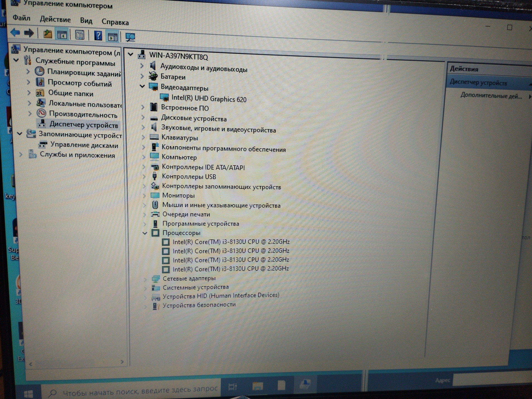Open the Справка menu
Viewport: 532px width, 399px height.
[x=115, y=22]
